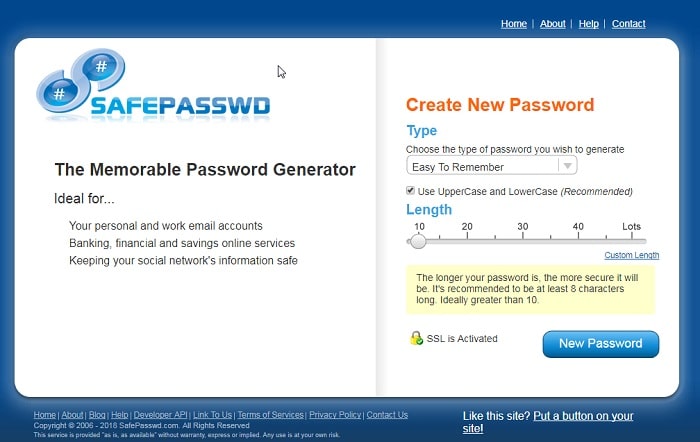
Task: Go to Home in top navigation
Action: click(513, 24)
